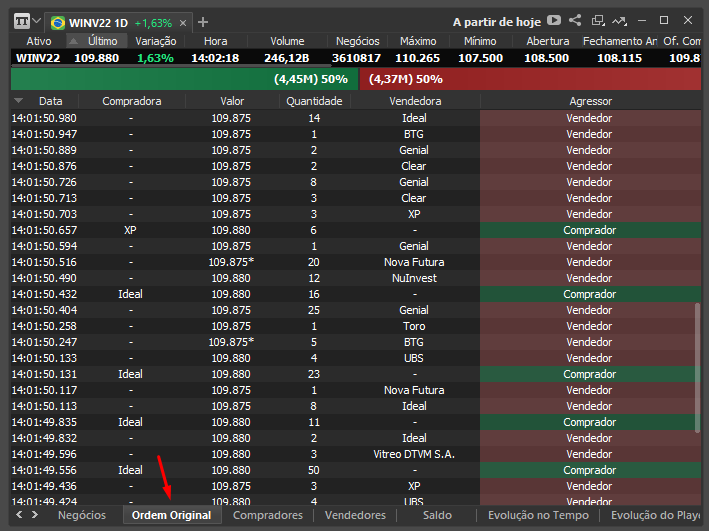This screenshot has width=709, height=531.
Task: Click the Variação column header
Action: 156,41
